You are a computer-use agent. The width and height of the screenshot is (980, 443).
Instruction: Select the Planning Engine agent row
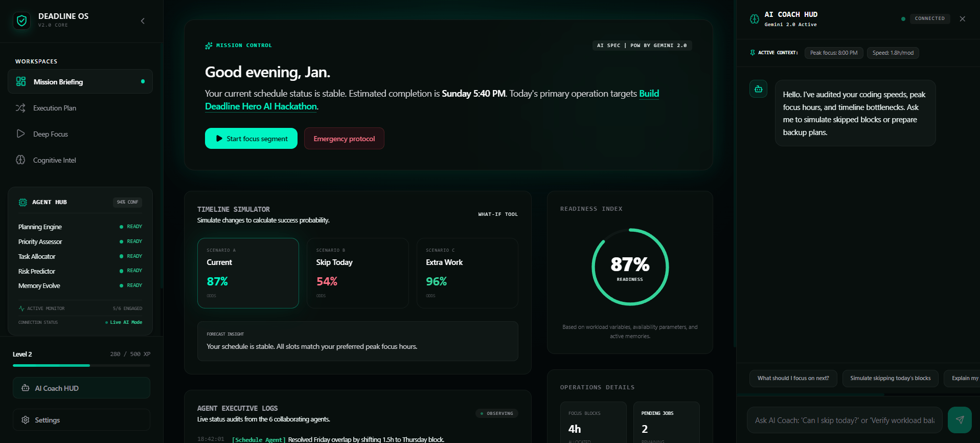click(80, 227)
